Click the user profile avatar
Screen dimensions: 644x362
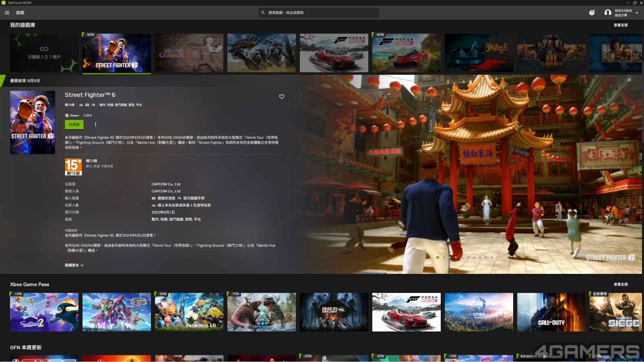pos(608,12)
